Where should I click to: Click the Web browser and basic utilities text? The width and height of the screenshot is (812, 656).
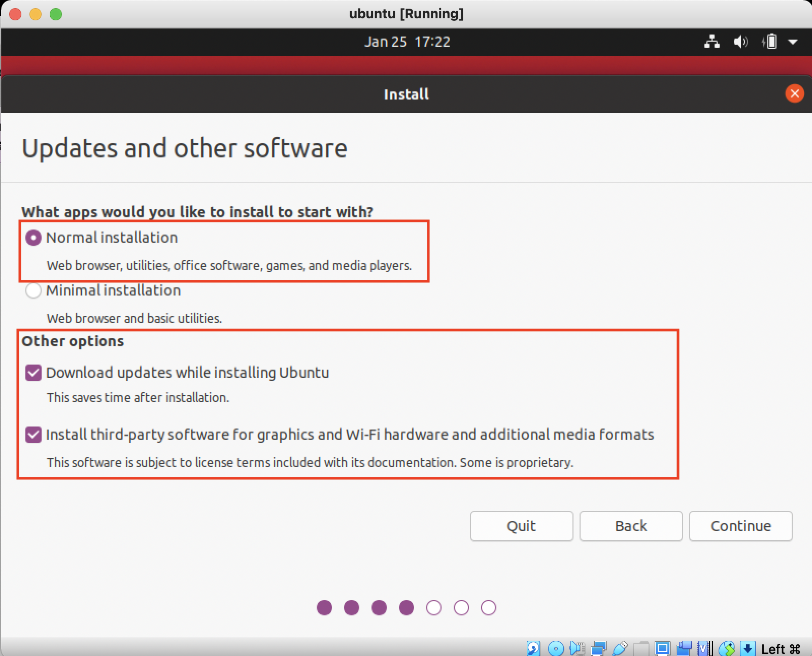134,318
